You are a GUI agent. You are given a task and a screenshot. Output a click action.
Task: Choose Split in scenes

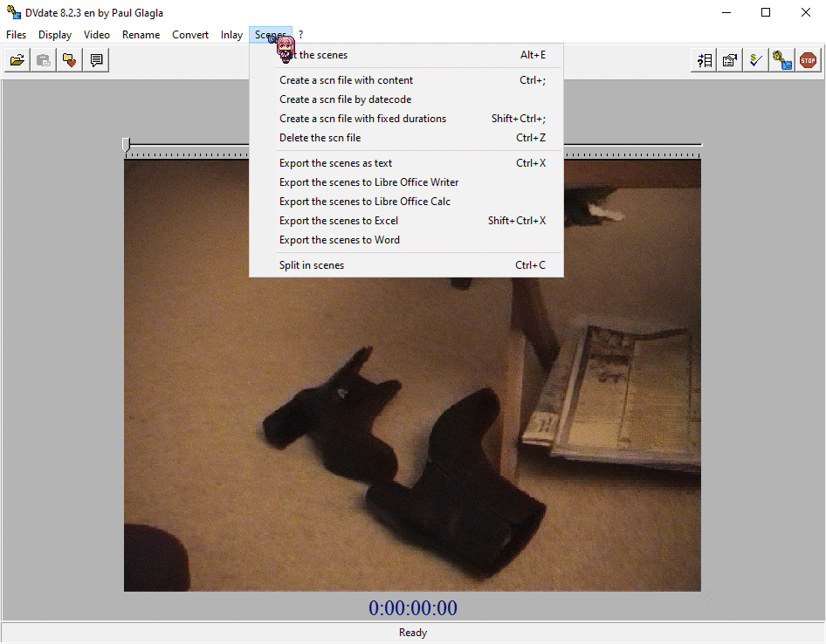(x=312, y=265)
